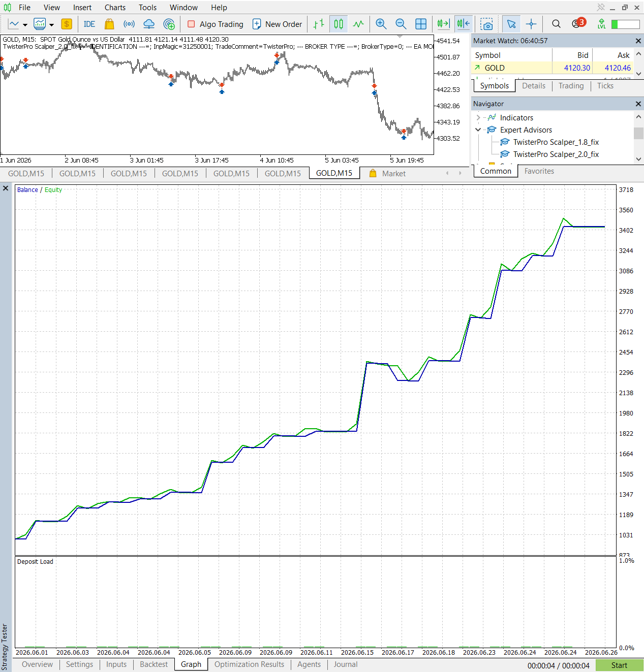Open the search magnifier

coord(556,24)
